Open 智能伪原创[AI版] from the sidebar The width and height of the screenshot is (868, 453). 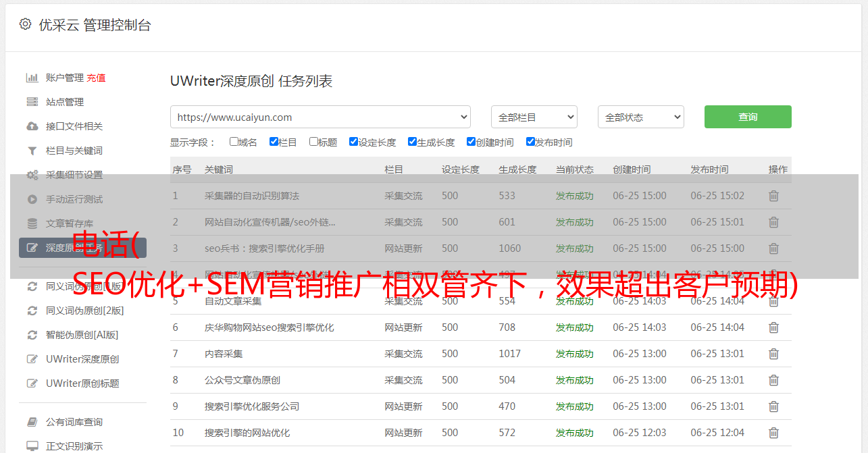82,335
